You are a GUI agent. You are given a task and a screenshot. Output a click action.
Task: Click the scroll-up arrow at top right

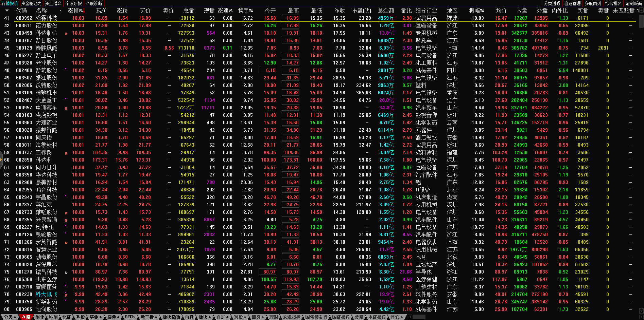(x=641, y=11)
